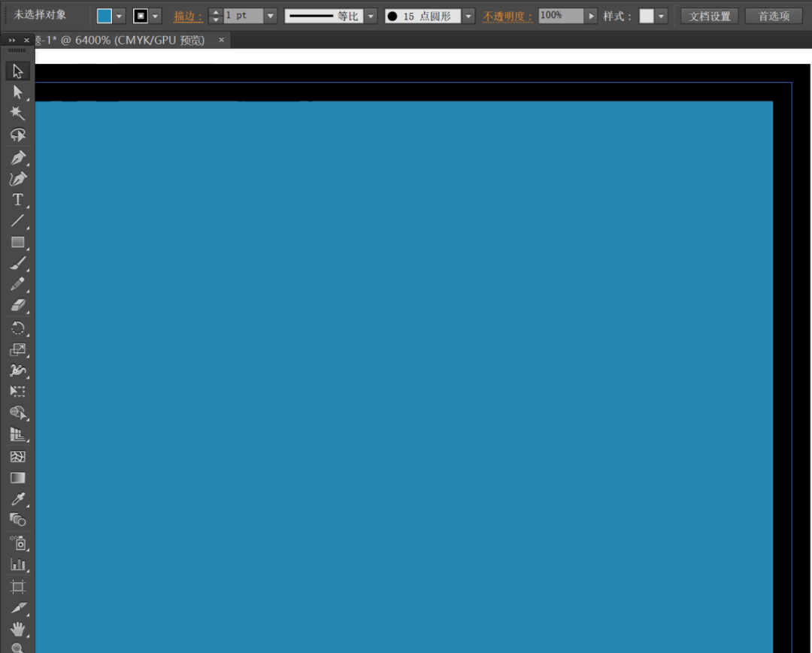Screen dimensions: 812x653
Task: Open the stroke weight dropdown
Action: click(x=271, y=16)
